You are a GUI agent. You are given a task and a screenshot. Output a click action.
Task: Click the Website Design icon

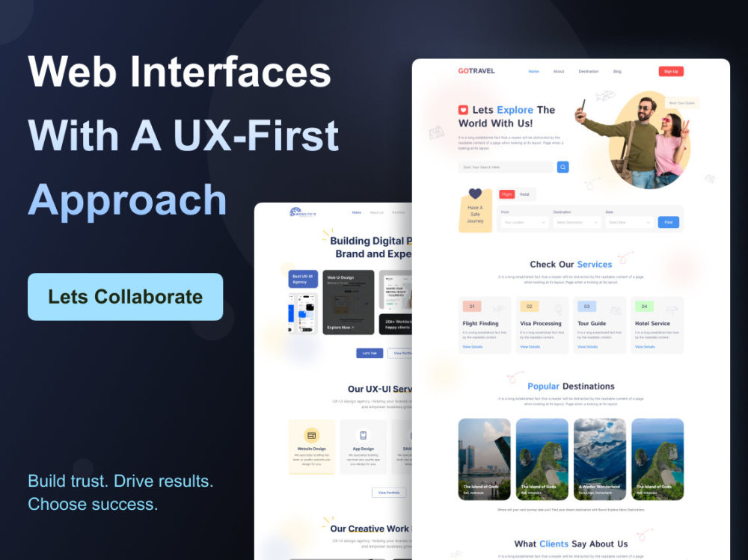click(311, 435)
